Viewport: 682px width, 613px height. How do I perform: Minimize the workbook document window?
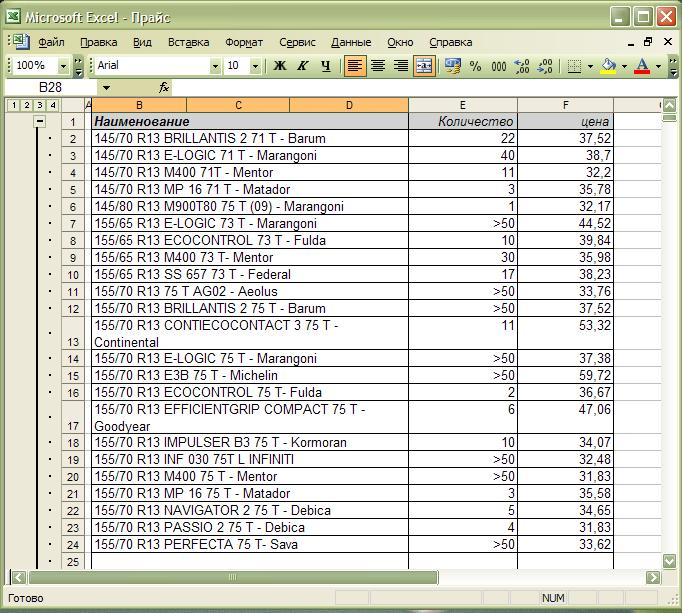631,43
